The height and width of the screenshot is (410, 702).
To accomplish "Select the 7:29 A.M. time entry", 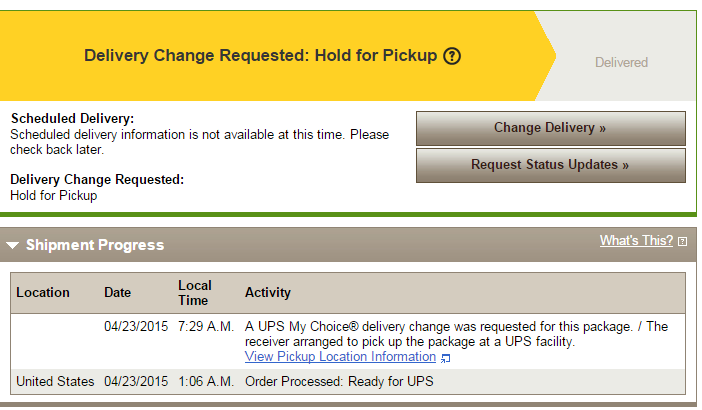I will point(206,326).
